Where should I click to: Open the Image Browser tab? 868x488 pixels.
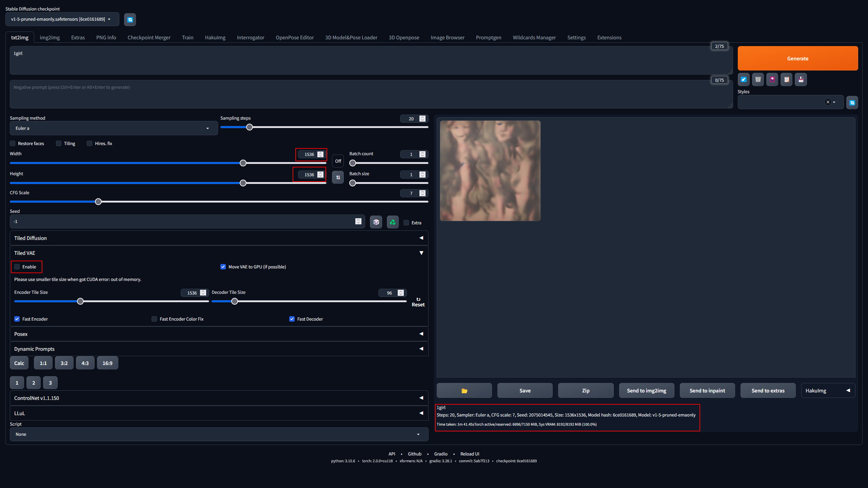coord(447,37)
